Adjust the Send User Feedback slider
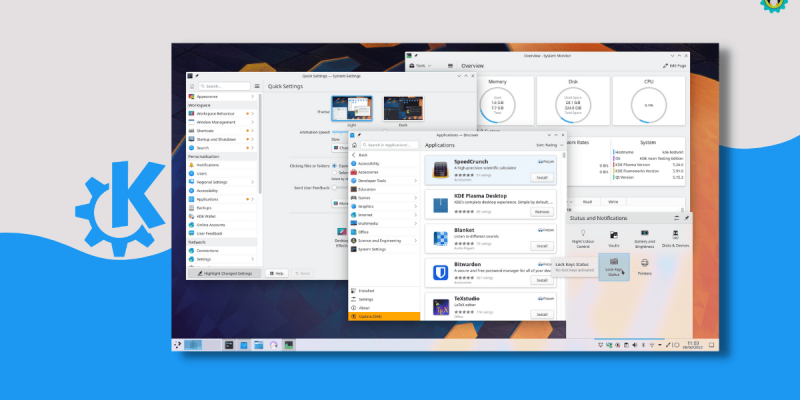 [x=339, y=188]
